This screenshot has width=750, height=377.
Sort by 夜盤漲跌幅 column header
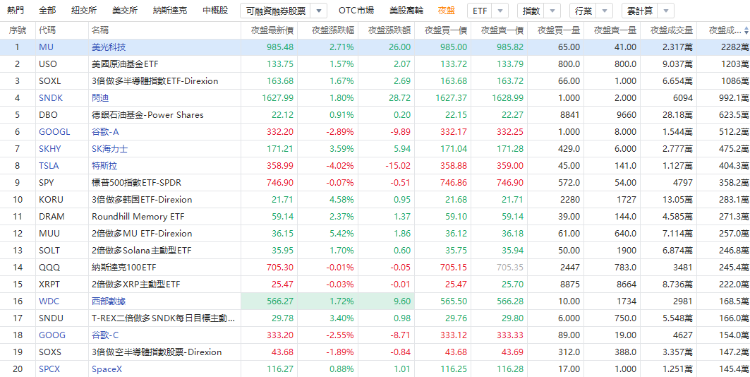(333, 31)
